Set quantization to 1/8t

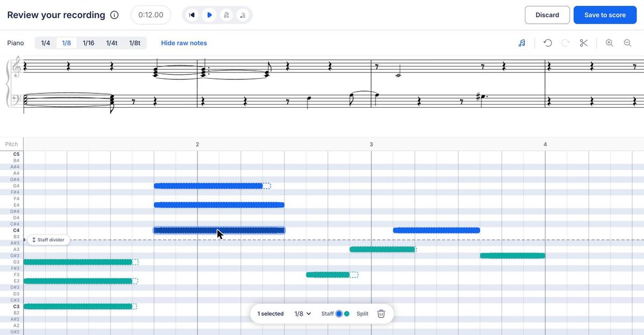click(x=135, y=43)
